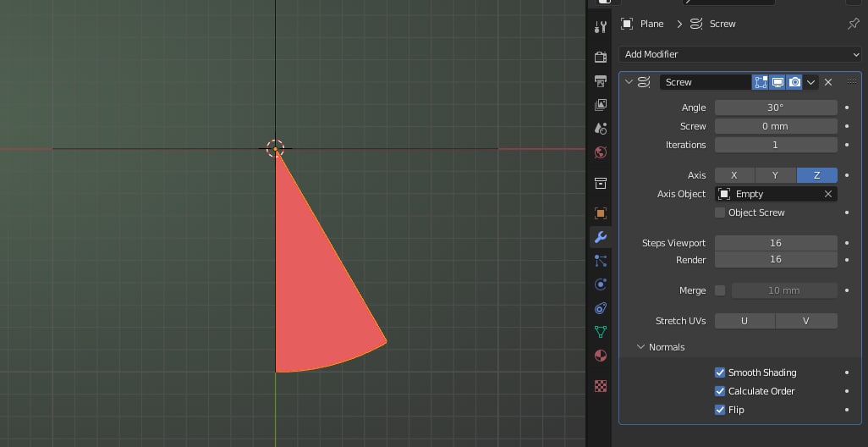Set the screw axis to X
Image resolution: width=868 pixels, height=447 pixels.
click(x=734, y=175)
